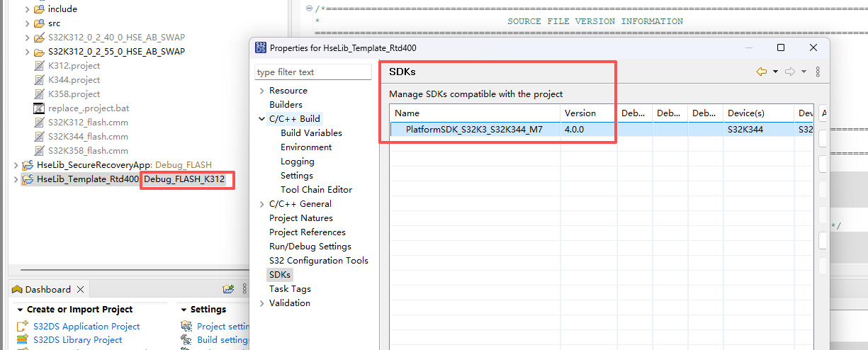Select S32K358_flash.cmm file
This screenshot has height=350, width=868.
88,151
